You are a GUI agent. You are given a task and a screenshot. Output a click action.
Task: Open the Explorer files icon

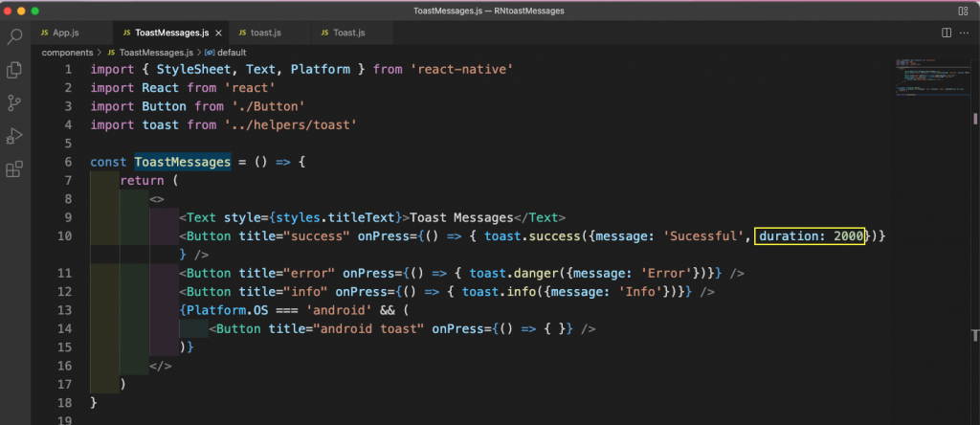pos(14,70)
